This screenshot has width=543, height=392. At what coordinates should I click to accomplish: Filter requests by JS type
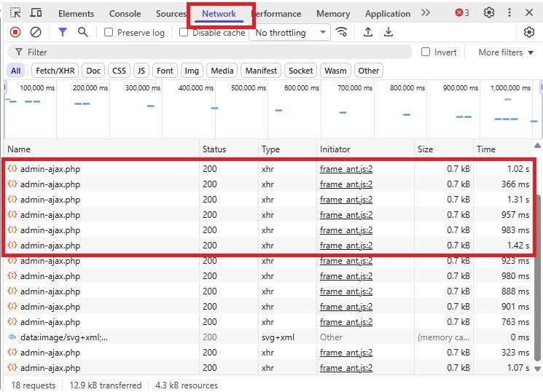coord(141,71)
